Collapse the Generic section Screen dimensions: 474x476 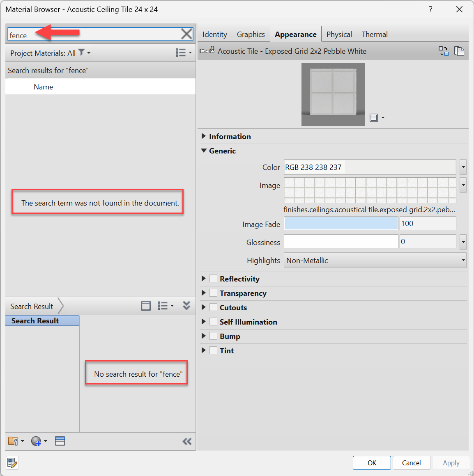coord(204,151)
